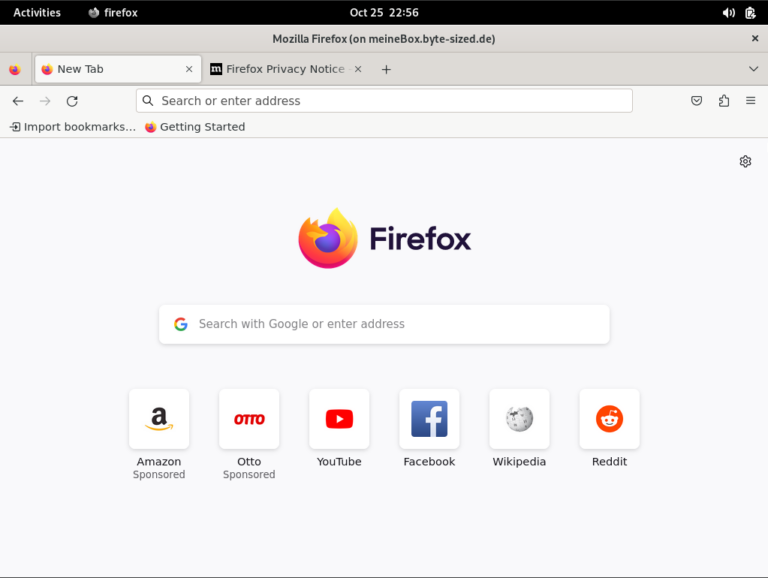
Task: Open the Extensions puzzle icon
Action: [724, 101]
